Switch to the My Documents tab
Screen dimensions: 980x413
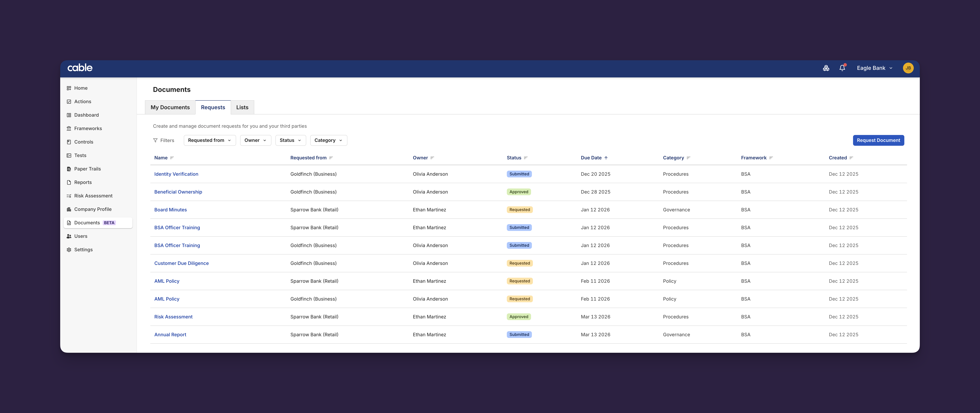(170, 108)
